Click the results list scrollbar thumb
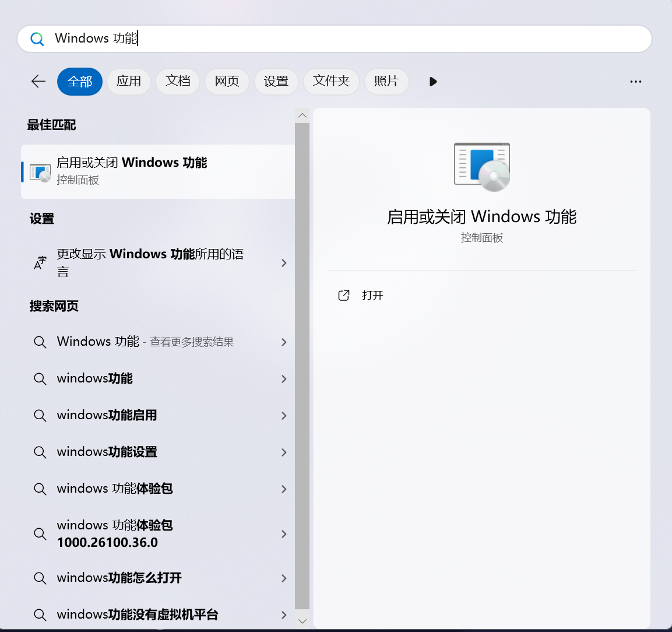The image size is (672, 632). [x=302, y=366]
